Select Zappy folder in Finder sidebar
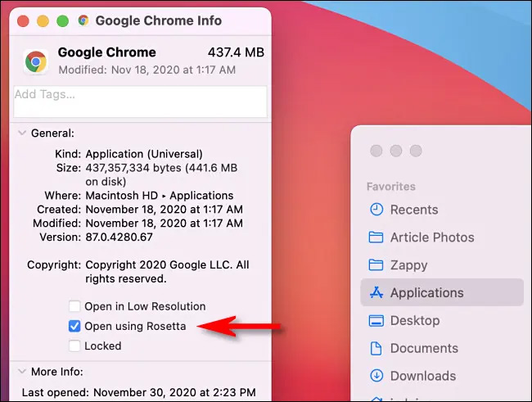The height and width of the screenshot is (402, 532). 442,264
